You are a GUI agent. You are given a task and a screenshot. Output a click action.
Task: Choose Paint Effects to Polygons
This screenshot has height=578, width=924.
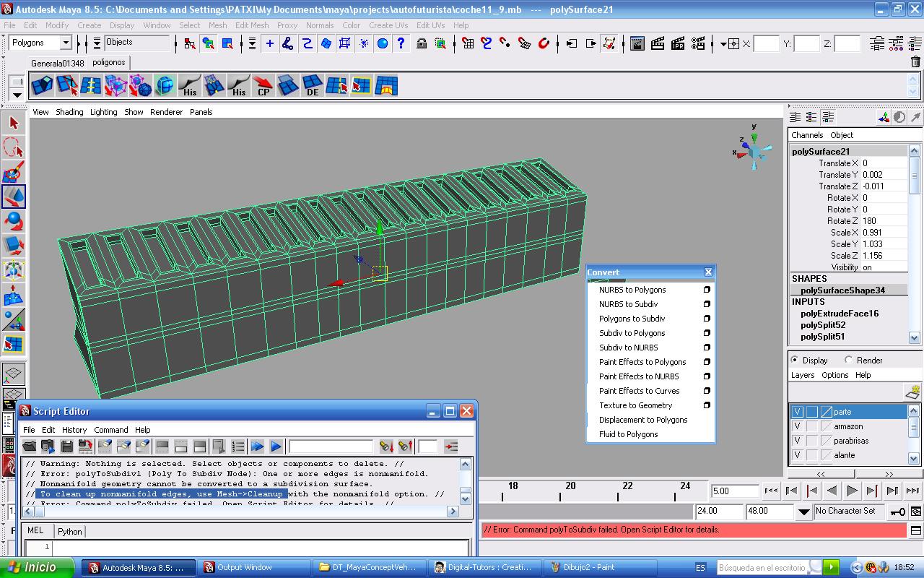coord(642,362)
